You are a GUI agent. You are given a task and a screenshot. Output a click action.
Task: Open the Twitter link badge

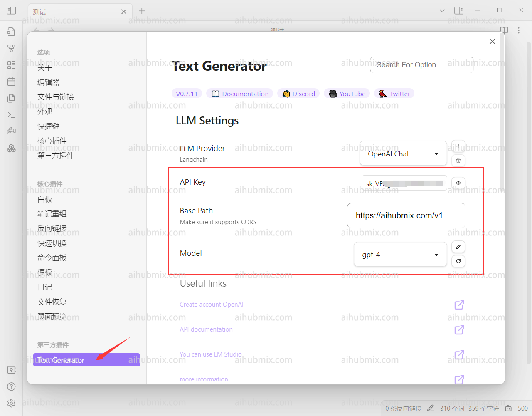coord(394,94)
